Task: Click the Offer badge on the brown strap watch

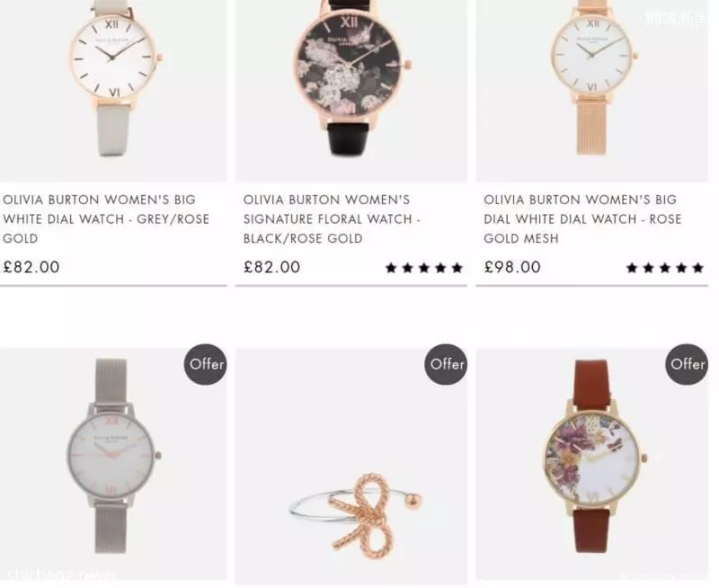Action: [687, 364]
